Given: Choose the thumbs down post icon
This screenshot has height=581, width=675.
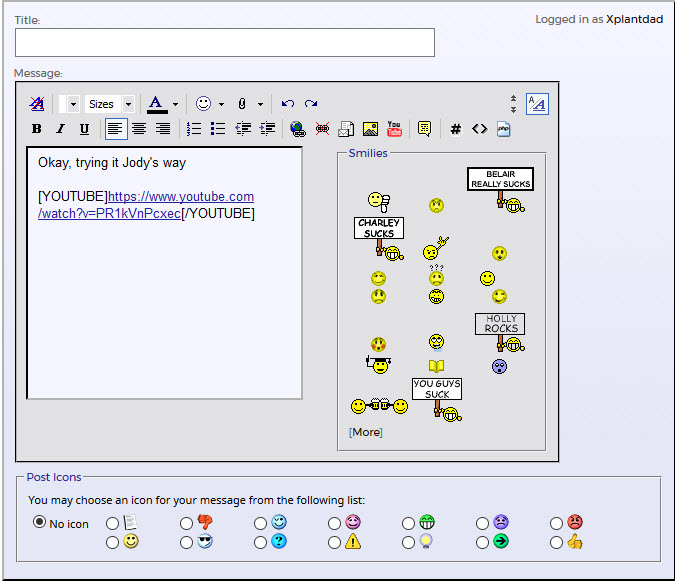Looking at the screenshot, I should (x=186, y=523).
